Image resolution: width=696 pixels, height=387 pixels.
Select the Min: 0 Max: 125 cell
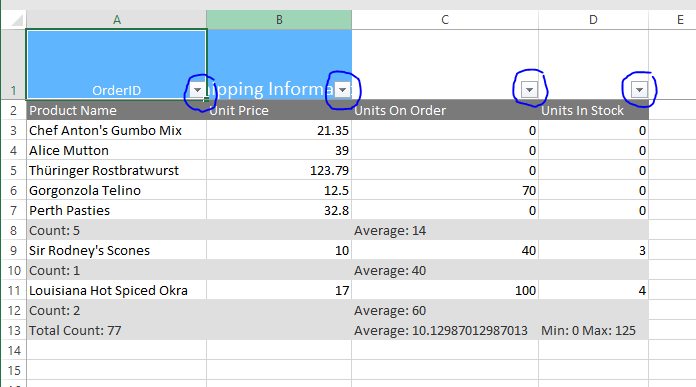coord(593,331)
